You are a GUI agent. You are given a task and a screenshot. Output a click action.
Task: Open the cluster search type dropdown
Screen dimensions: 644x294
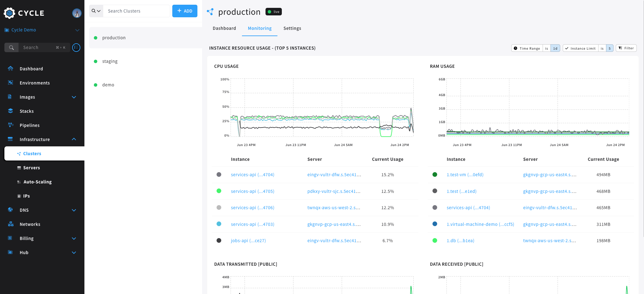[96, 11]
